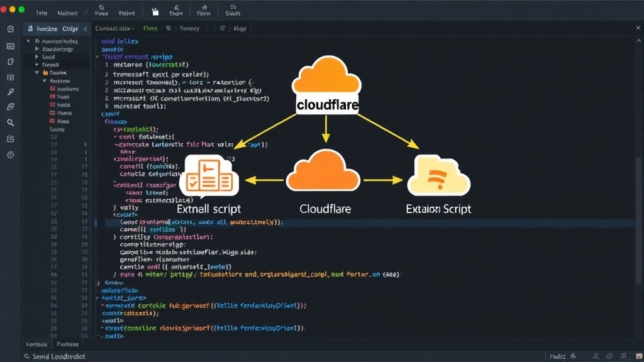Viewport: 644px width, 362px height.
Task: Click the search icon in the bottom search bar
Action: (x=26, y=356)
